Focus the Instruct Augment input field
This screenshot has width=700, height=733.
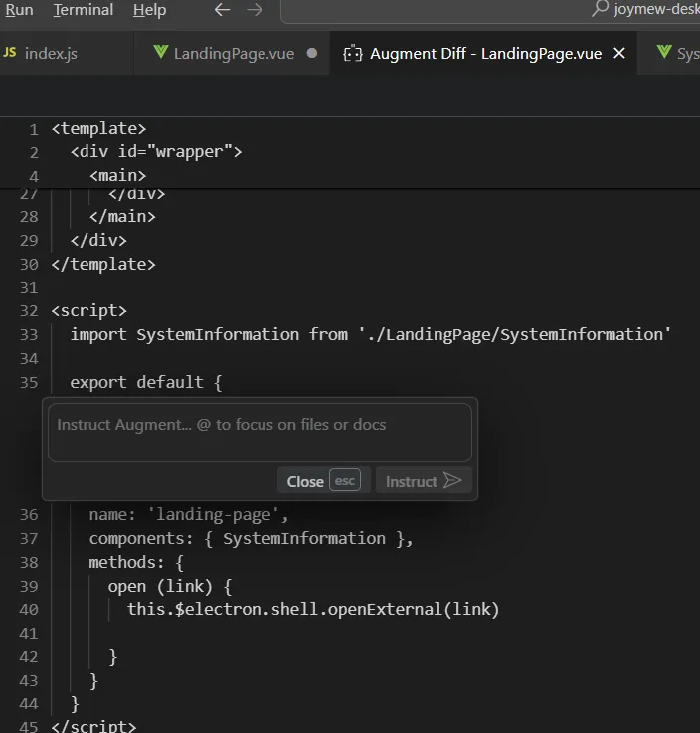point(260,433)
